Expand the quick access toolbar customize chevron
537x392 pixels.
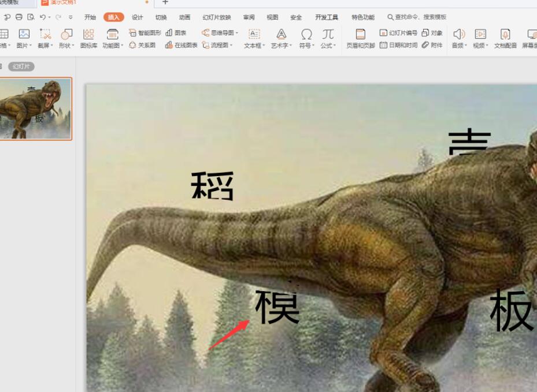(71, 17)
